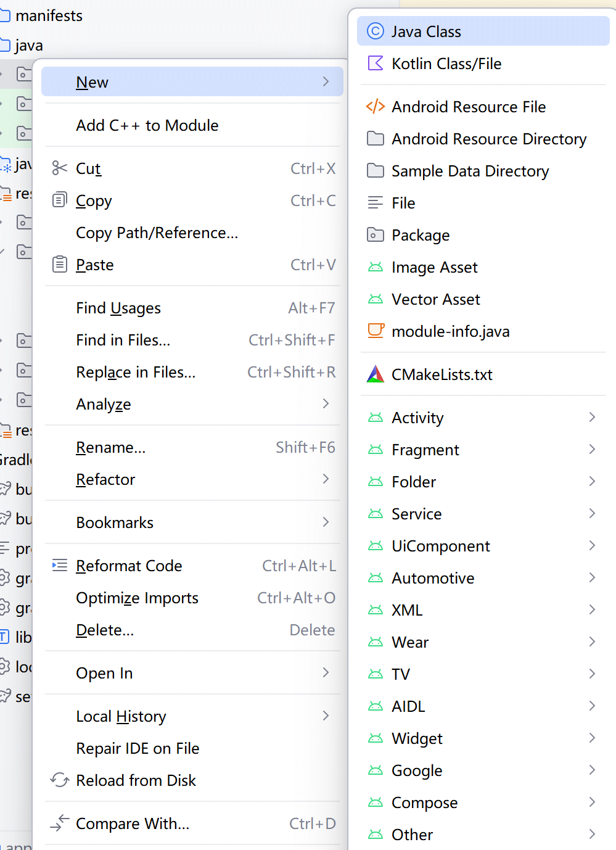Click the Reformat Code icon
The width and height of the screenshot is (616, 850).
click(x=59, y=566)
